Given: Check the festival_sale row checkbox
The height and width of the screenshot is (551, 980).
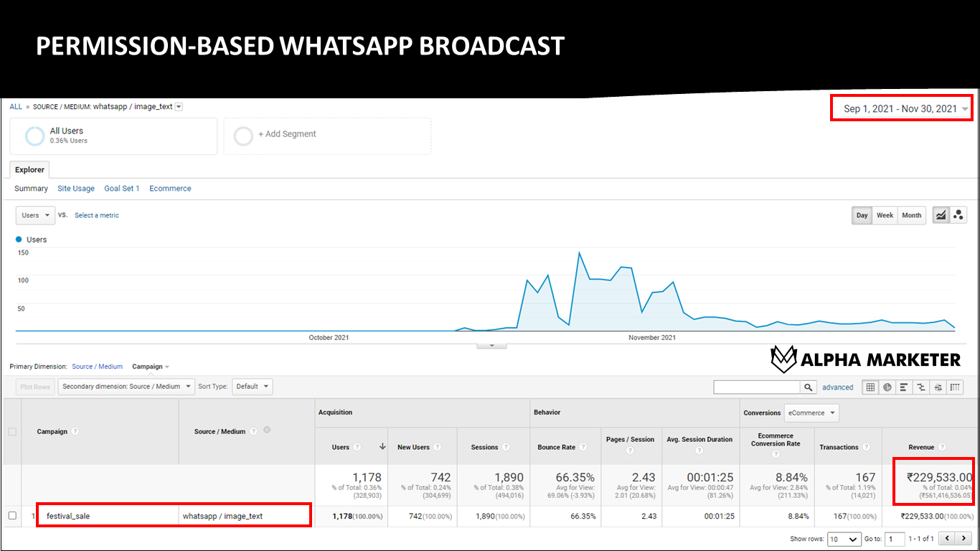Looking at the screenshot, I should click(x=12, y=515).
